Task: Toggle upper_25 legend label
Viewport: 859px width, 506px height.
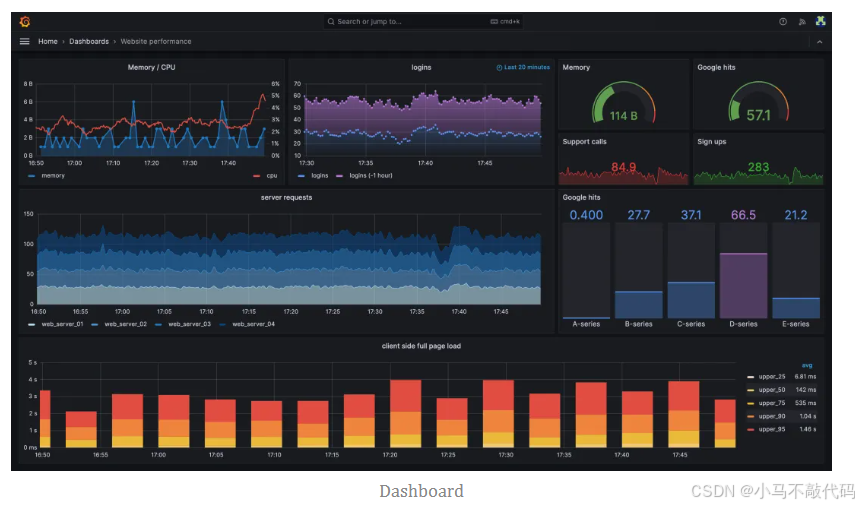Action: pyautogui.click(x=772, y=377)
